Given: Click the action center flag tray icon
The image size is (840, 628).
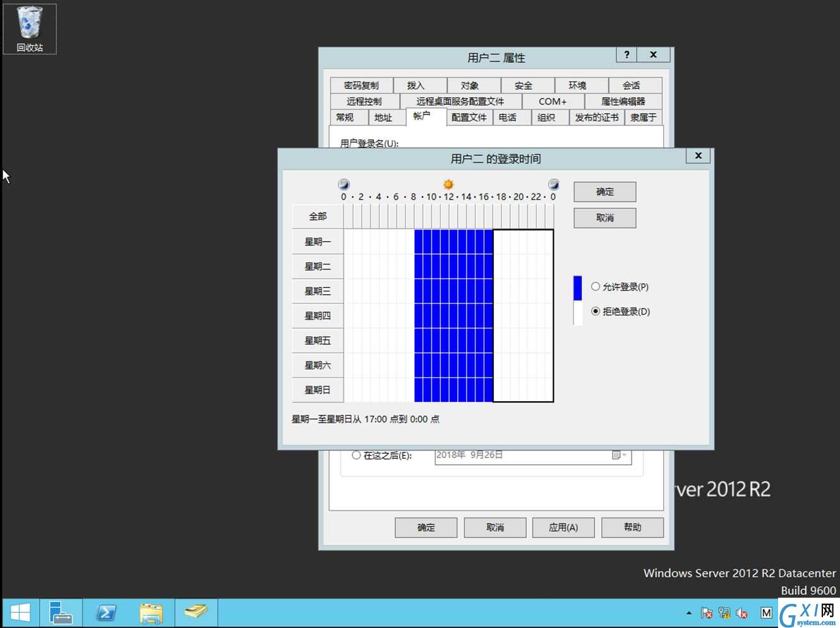Looking at the screenshot, I should 707,613.
